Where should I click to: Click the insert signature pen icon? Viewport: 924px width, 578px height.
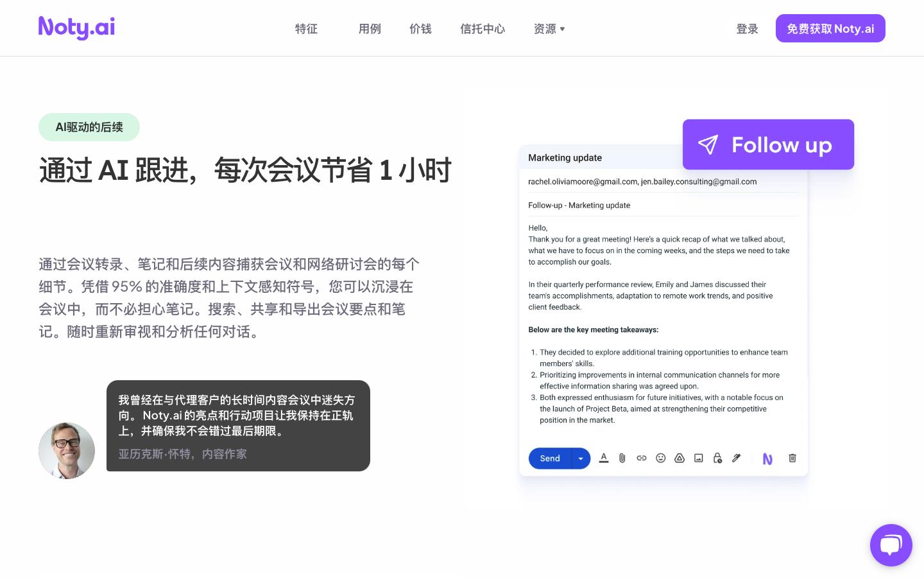[x=737, y=458]
